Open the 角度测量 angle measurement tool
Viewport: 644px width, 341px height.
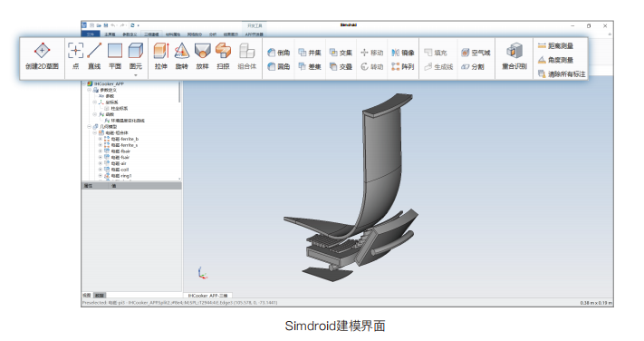pos(555,60)
